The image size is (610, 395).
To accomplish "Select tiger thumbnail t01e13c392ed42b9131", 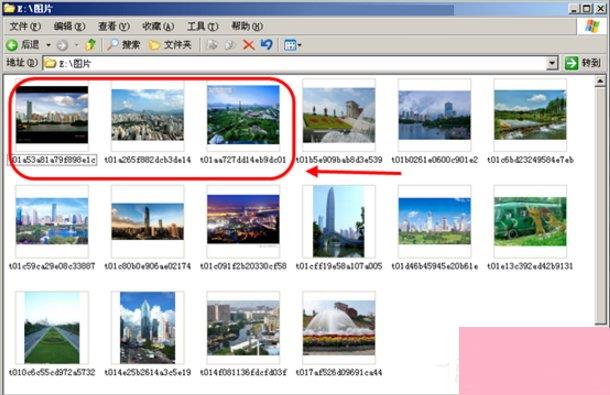I will [x=530, y=221].
